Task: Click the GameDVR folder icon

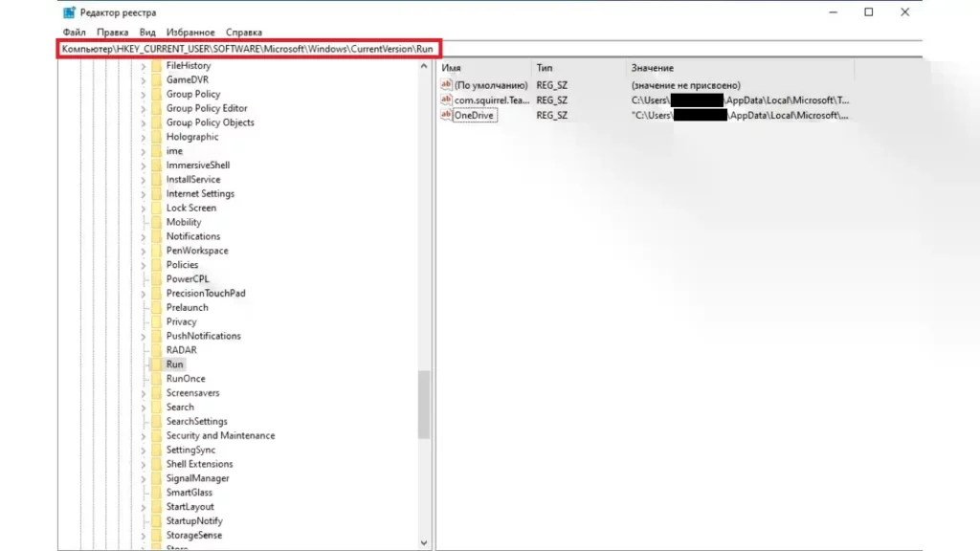Action: tap(155, 80)
